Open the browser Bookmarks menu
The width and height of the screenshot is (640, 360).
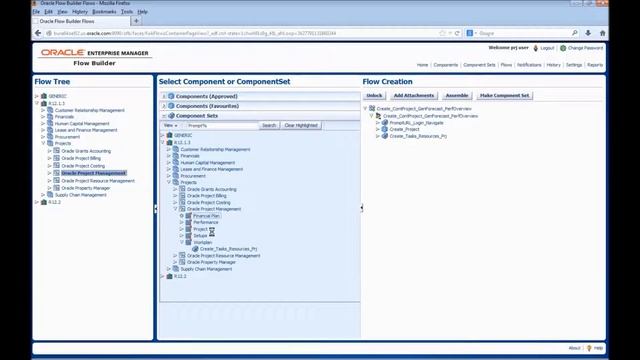click(104, 12)
